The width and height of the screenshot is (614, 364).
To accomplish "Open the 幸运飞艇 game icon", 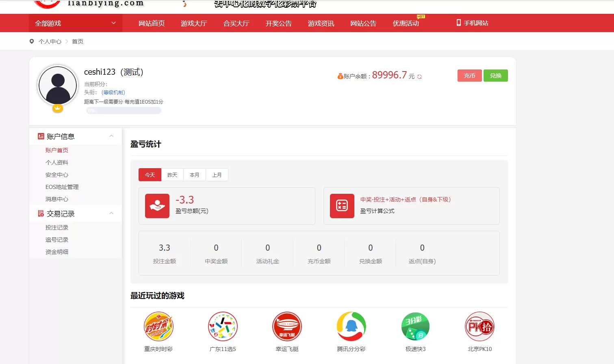I will point(286,326).
